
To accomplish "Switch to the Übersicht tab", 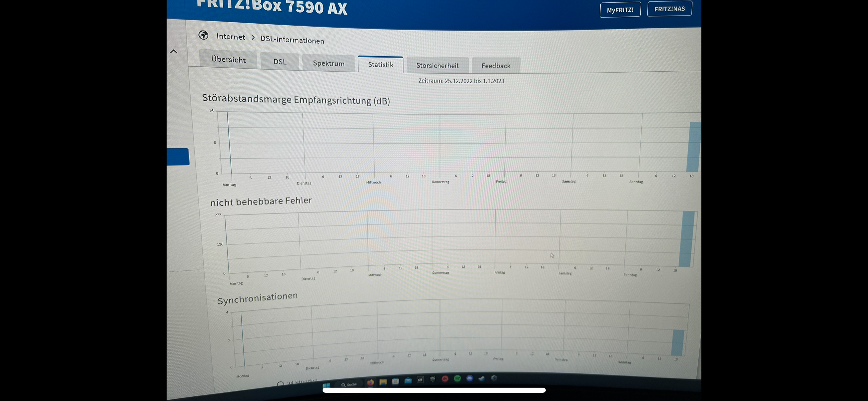I will pos(228,59).
